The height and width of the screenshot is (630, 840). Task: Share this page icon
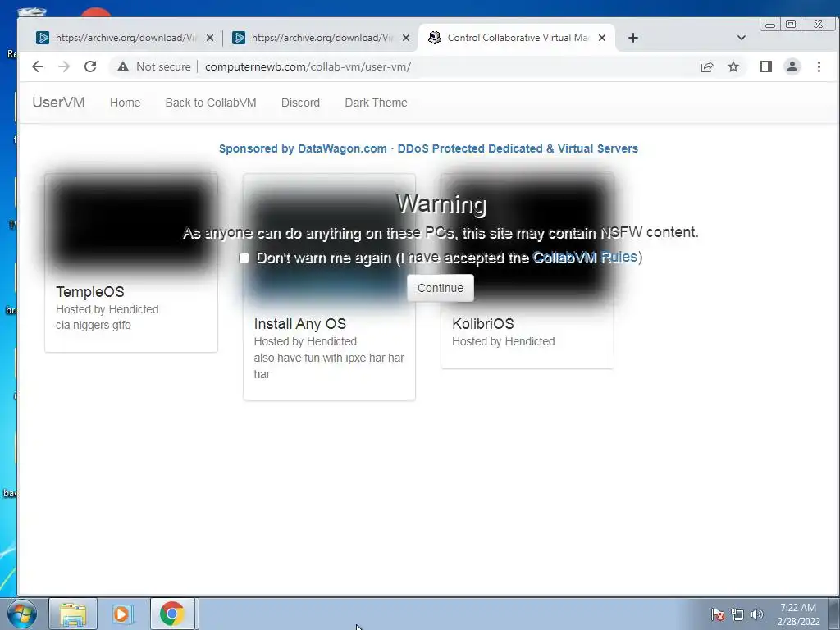pyautogui.click(x=707, y=66)
